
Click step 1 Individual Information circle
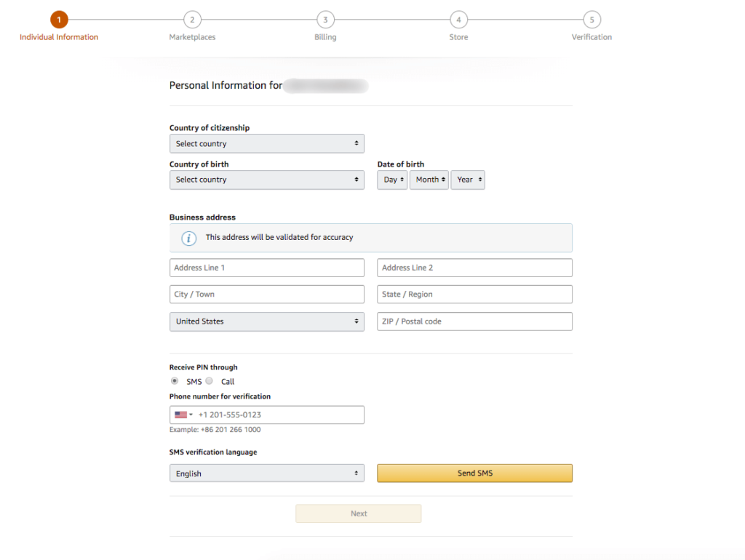59,20
